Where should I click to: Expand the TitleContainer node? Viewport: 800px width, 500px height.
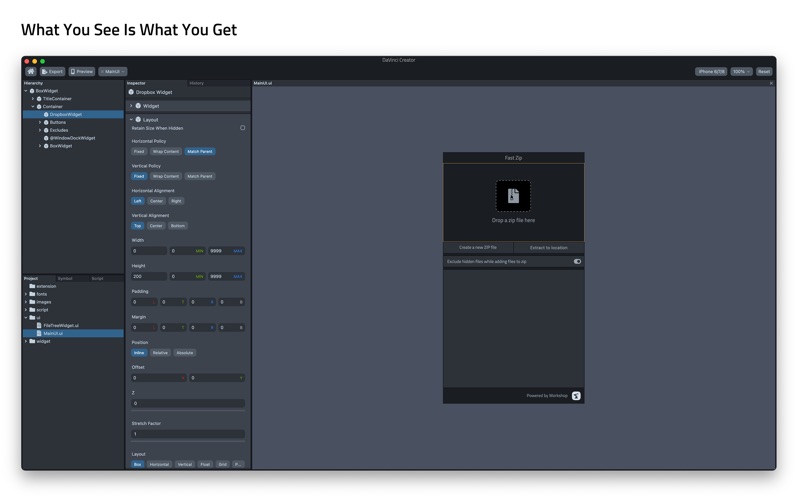coord(33,99)
